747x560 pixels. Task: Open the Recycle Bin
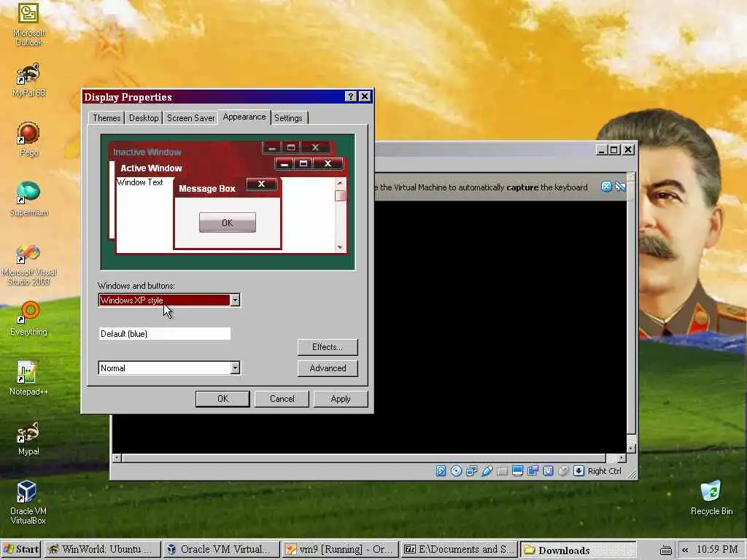[711, 498]
